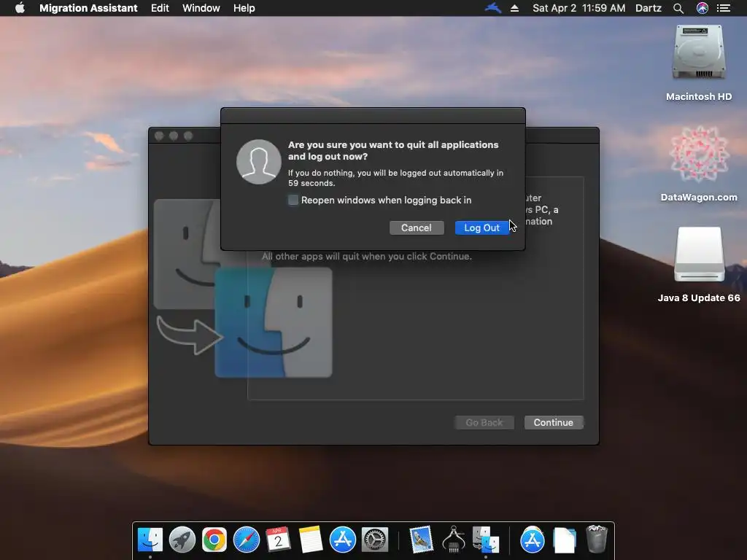Click the "logged out automatically in 59 seconds" text
The height and width of the screenshot is (560, 747).
coord(395,178)
